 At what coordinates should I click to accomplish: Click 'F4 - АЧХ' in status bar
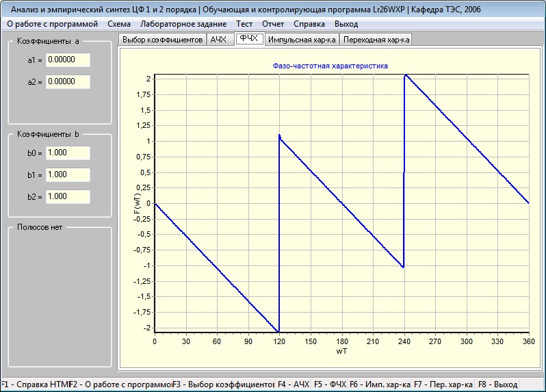pos(294,384)
